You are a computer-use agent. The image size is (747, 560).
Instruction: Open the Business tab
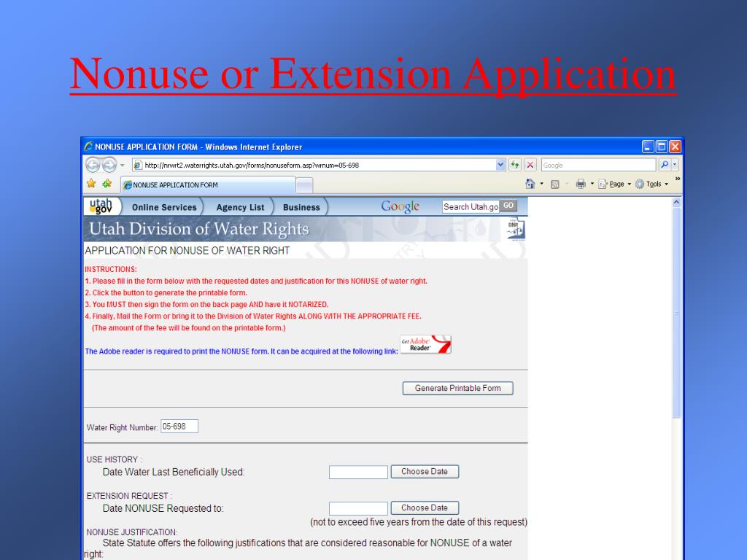tap(301, 207)
